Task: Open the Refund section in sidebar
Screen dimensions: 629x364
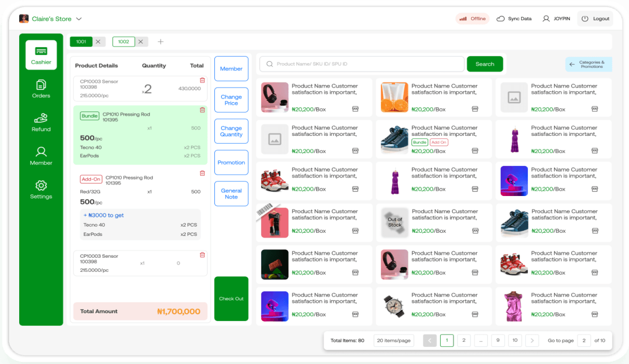Action: pos(41,122)
